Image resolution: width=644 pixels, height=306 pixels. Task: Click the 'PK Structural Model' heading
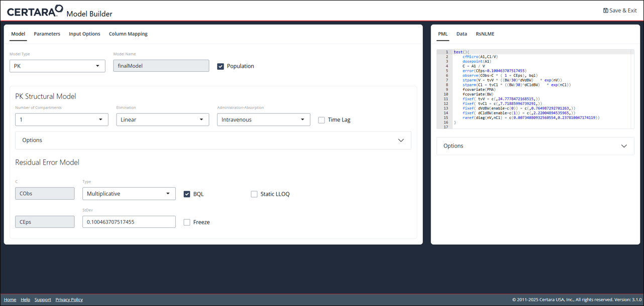click(46, 96)
